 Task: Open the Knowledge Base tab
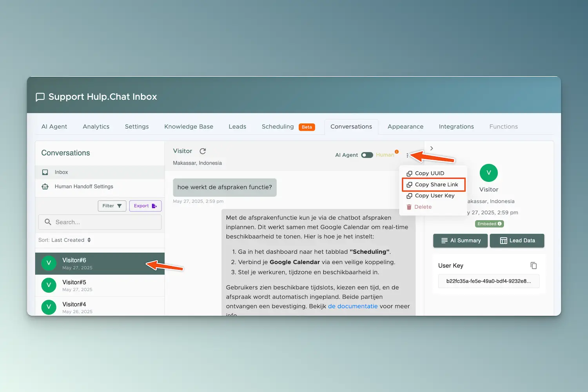click(189, 127)
